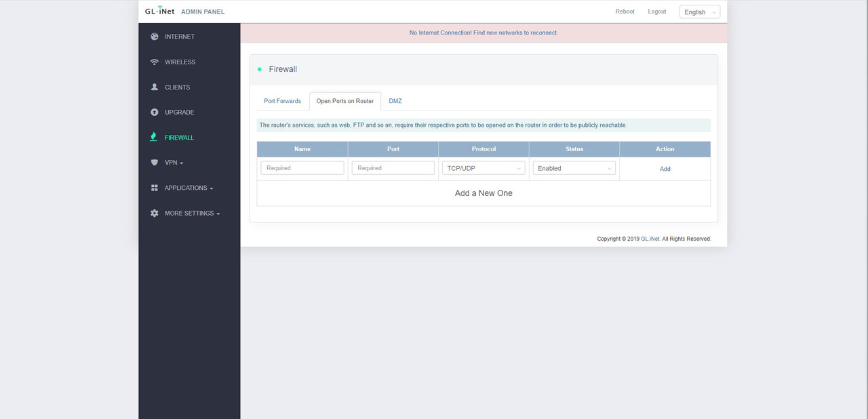Expand the APPLICATIONS submenu

[189, 188]
